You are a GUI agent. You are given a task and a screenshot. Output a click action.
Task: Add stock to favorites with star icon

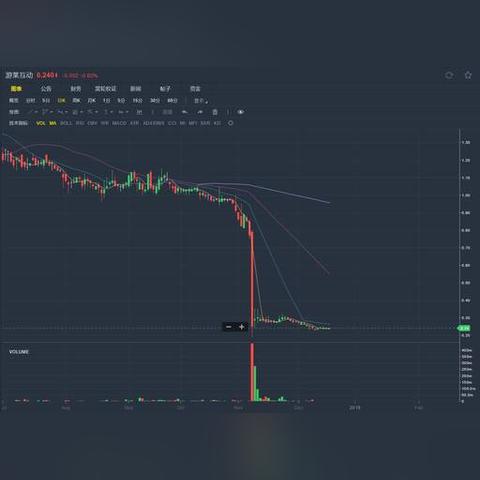[468, 75]
